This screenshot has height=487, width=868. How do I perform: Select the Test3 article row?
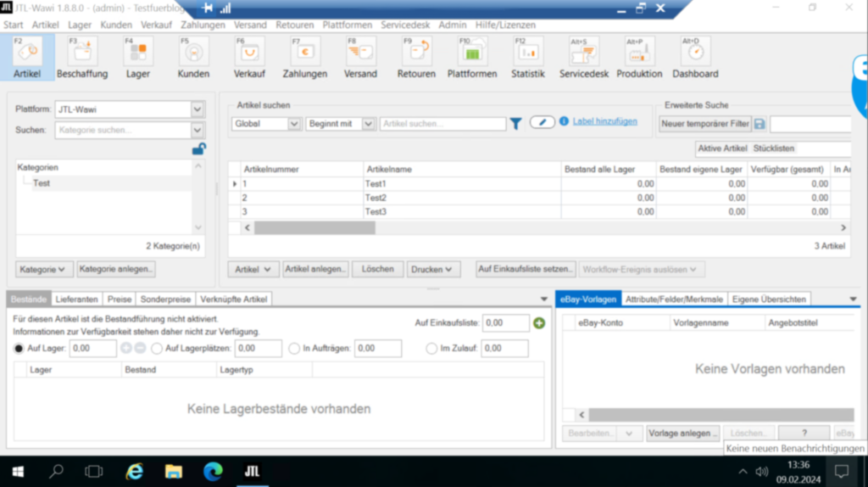point(538,211)
